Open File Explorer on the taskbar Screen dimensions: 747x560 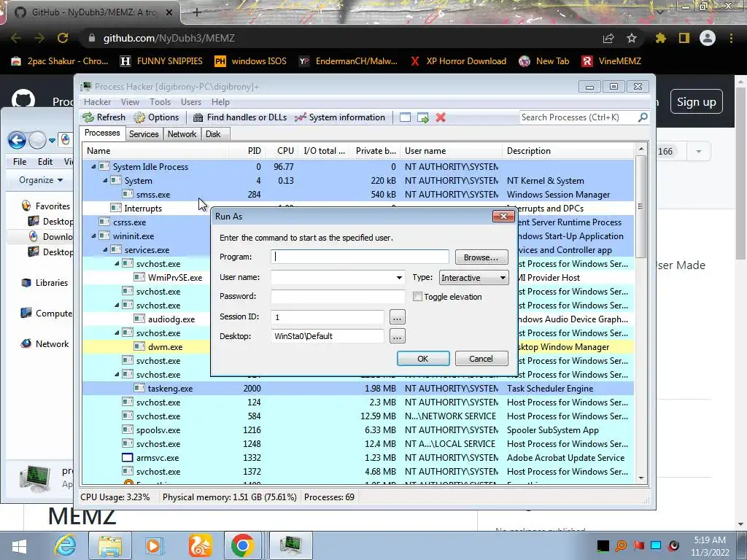click(110, 545)
